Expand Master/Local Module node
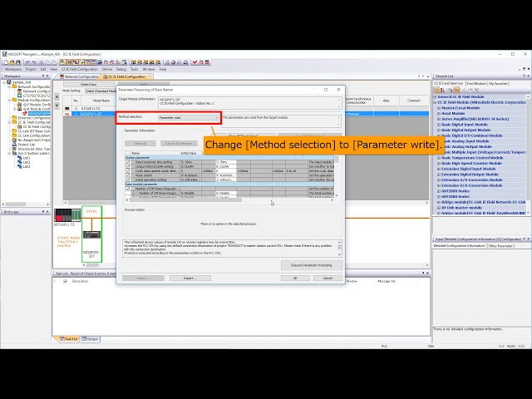The height and width of the screenshot is (399, 532). click(x=439, y=108)
